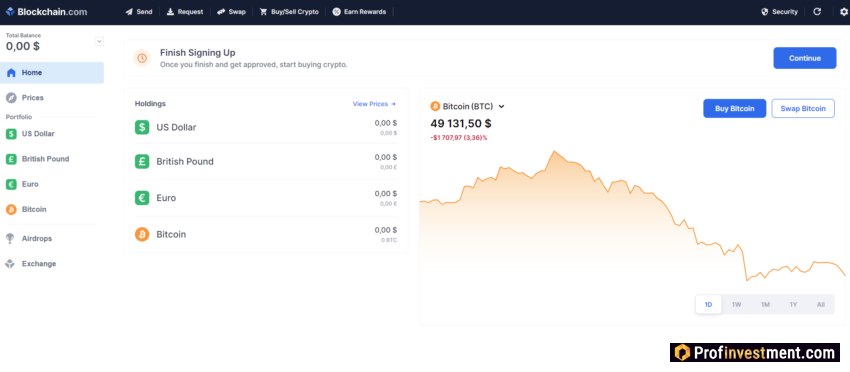Click the US Dollar icon in Holdings
The width and height of the screenshot is (850, 372).
[142, 127]
